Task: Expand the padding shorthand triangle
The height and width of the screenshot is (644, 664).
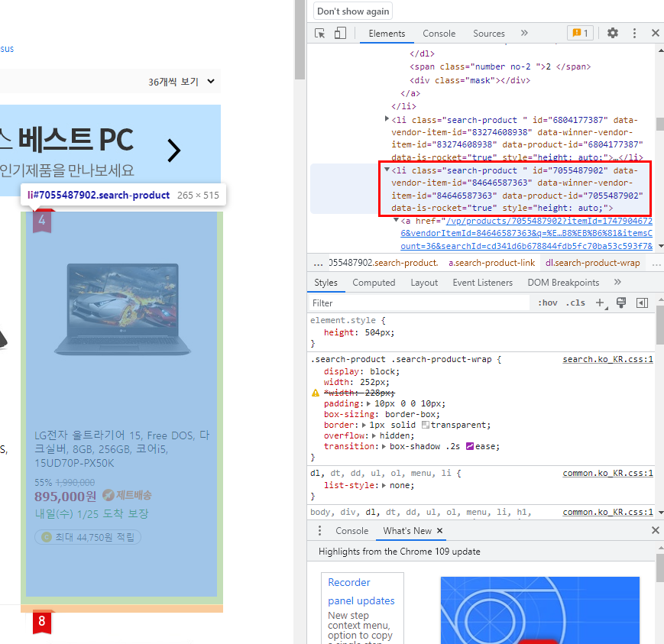Action: tap(368, 403)
